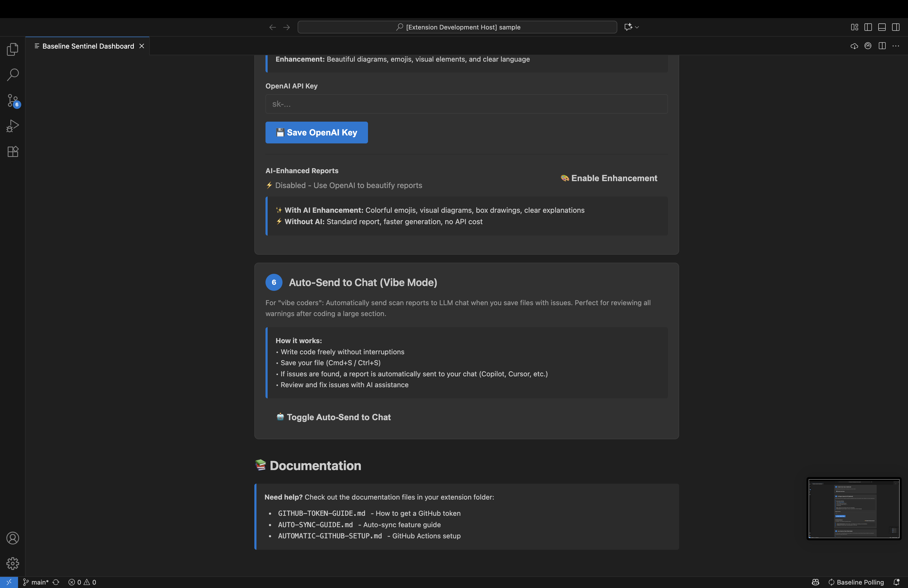Open the Extensions view icon
Screen dimensions: 908x588
(12, 152)
